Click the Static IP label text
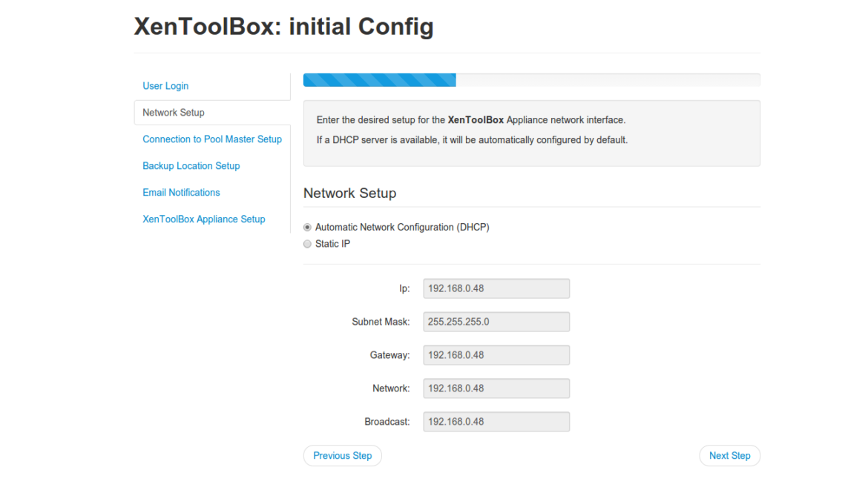868x493 pixels. 332,244
